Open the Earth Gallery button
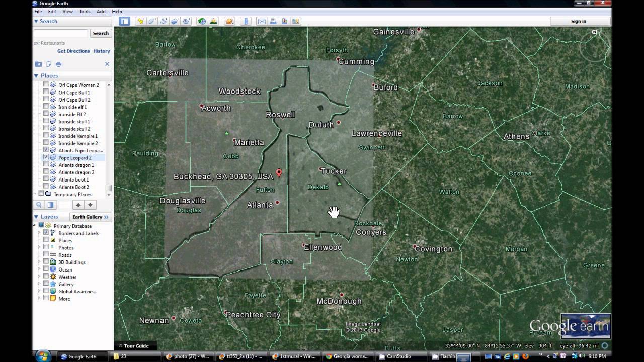644x362 pixels. click(x=91, y=217)
